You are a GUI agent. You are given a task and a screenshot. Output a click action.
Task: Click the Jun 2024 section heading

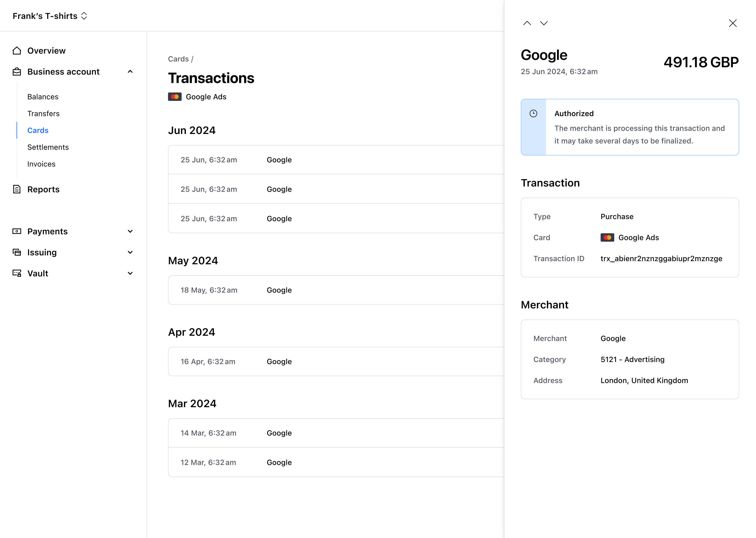click(x=192, y=130)
